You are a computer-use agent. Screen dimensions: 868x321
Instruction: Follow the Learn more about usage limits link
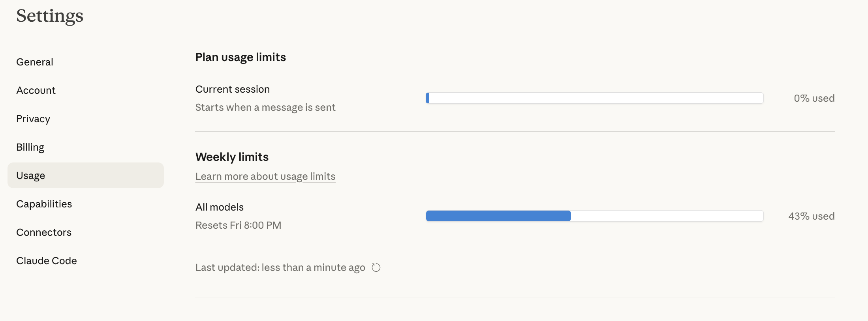point(265,176)
